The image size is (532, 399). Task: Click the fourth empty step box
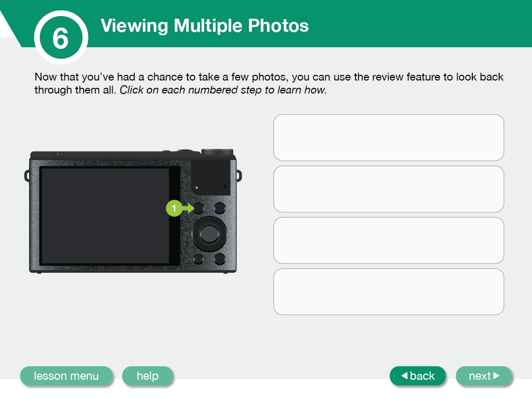click(x=389, y=292)
